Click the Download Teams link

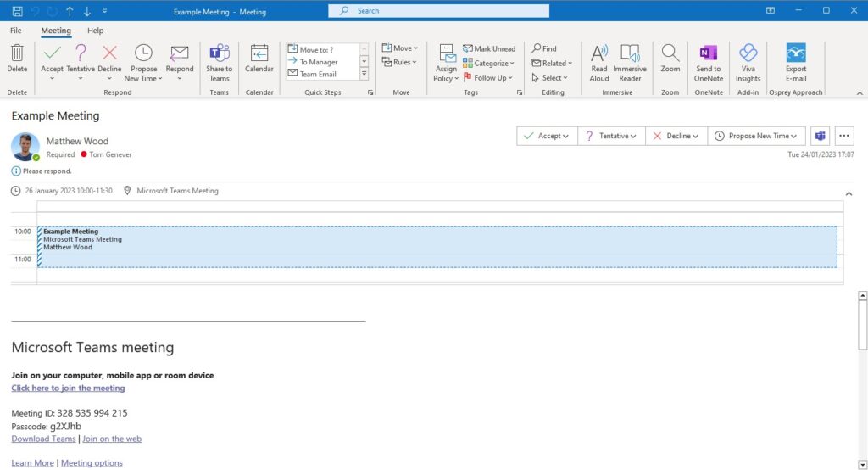(x=44, y=439)
